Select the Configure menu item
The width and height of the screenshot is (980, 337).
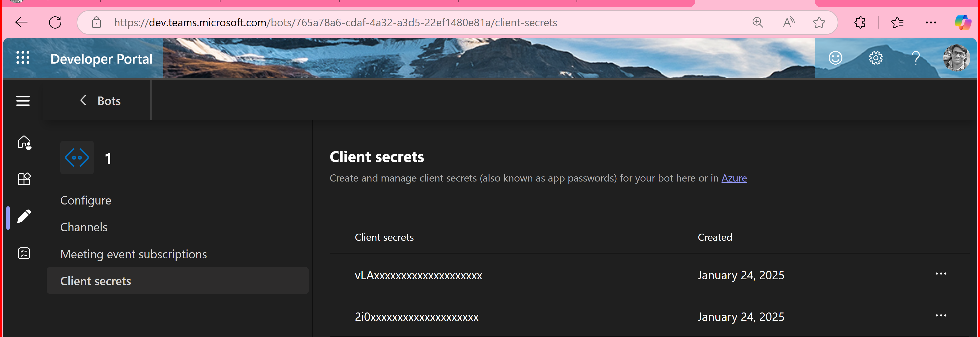pyautogui.click(x=85, y=200)
